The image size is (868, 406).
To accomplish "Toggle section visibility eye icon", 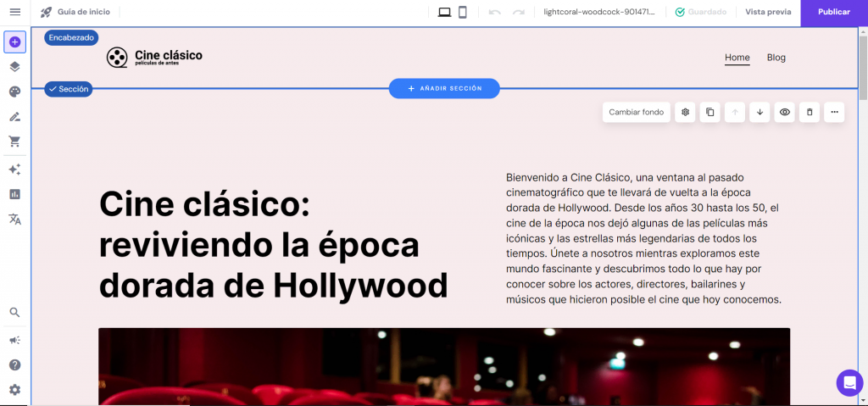I will (785, 112).
